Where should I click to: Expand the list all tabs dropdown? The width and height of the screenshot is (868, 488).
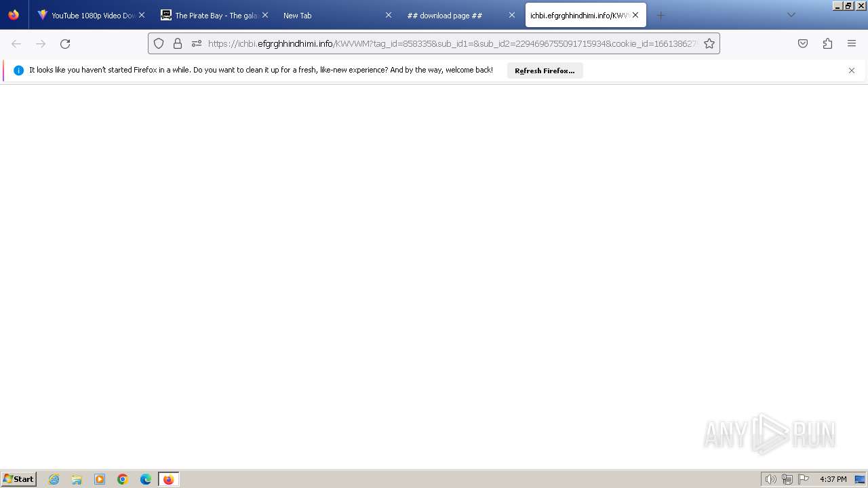[791, 15]
